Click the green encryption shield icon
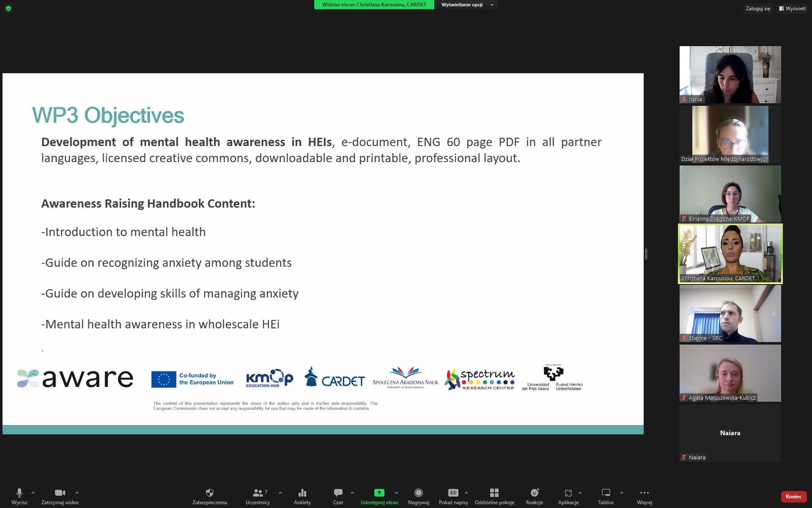The width and height of the screenshot is (812, 508). 8,8
